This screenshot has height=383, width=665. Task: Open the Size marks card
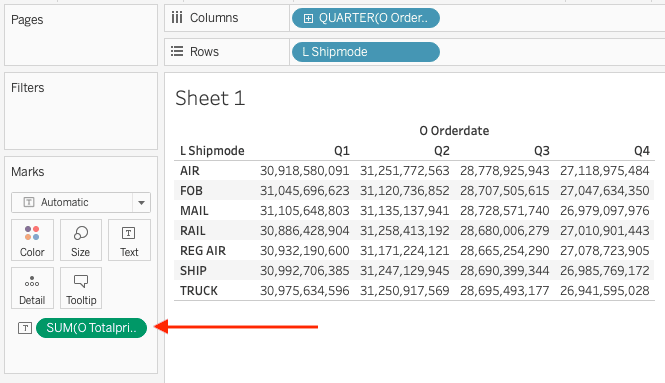tap(81, 240)
